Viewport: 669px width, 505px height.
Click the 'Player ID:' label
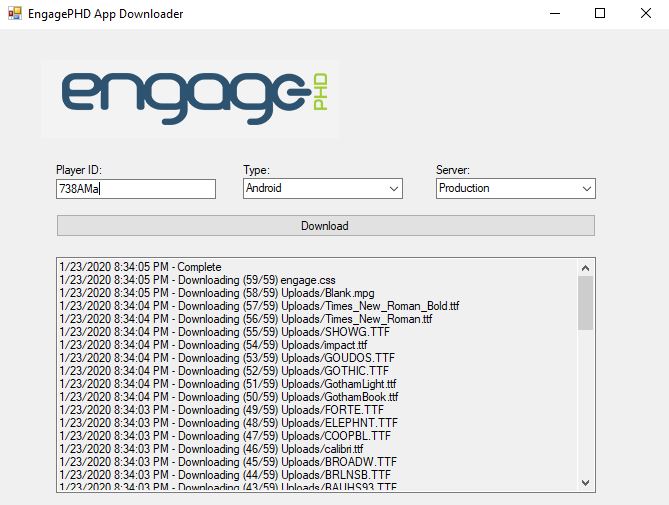80,170
